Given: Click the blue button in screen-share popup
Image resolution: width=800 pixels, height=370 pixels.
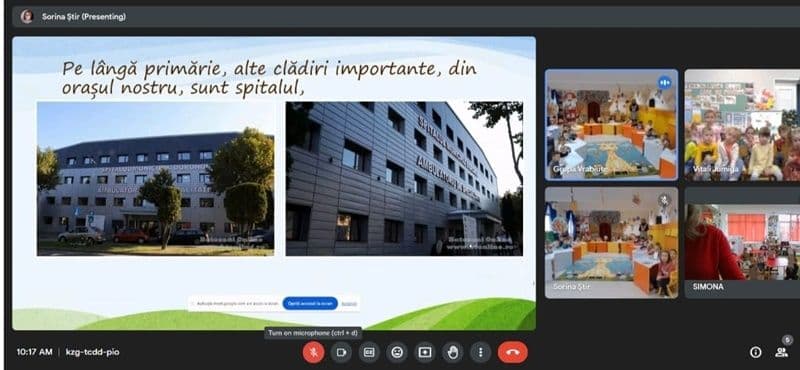Looking at the screenshot, I should coord(310,303).
